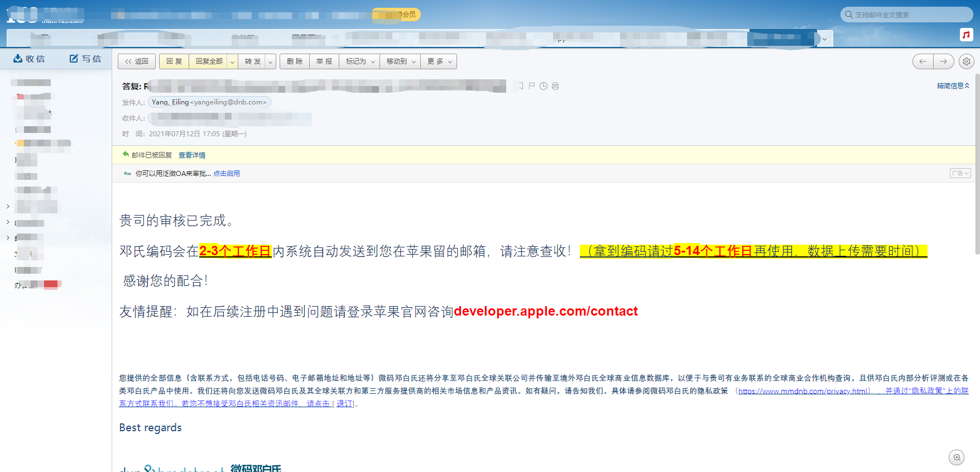Open the 广告 ad options dropdown

(960, 173)
